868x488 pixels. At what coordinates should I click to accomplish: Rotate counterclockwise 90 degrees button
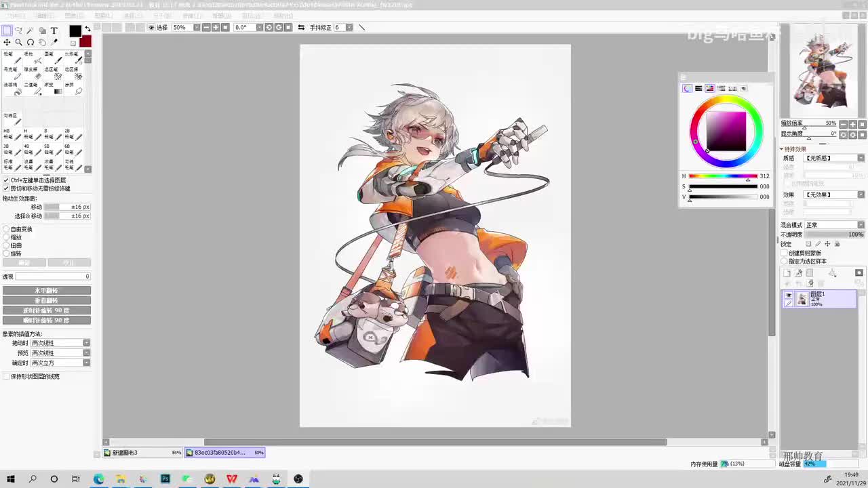[47, 310]
